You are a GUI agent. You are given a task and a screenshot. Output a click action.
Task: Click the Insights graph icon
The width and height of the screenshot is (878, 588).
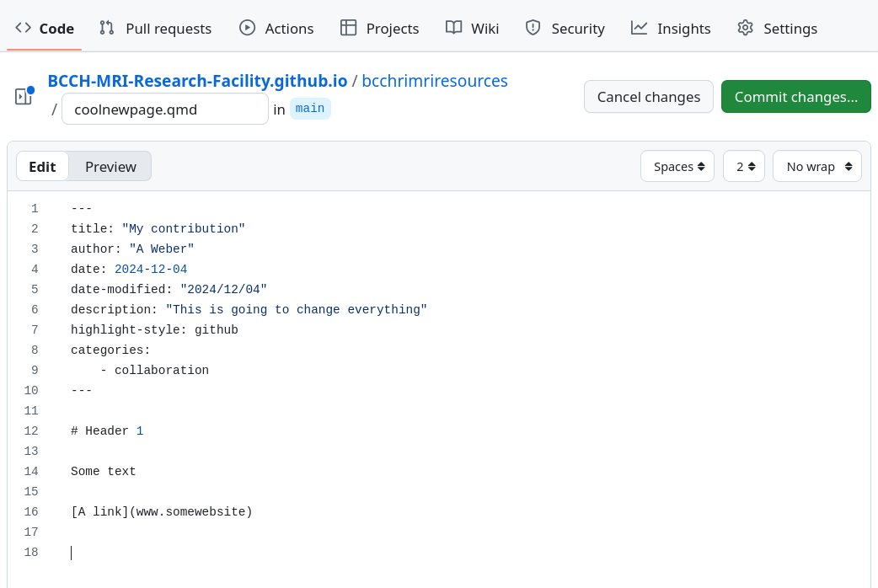click(640, 28)
